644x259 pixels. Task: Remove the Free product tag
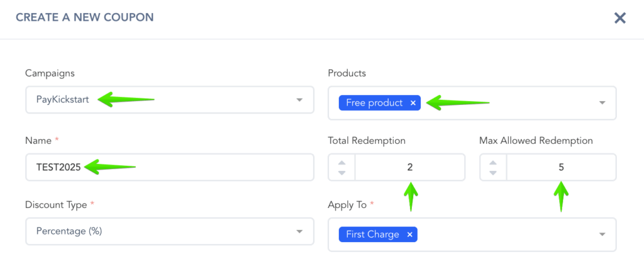(x=413, y=103)
